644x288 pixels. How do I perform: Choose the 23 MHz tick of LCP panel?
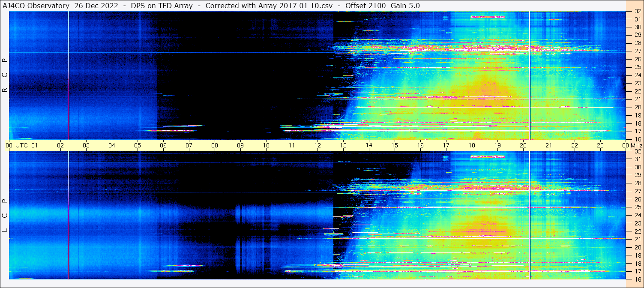[637, 223]
